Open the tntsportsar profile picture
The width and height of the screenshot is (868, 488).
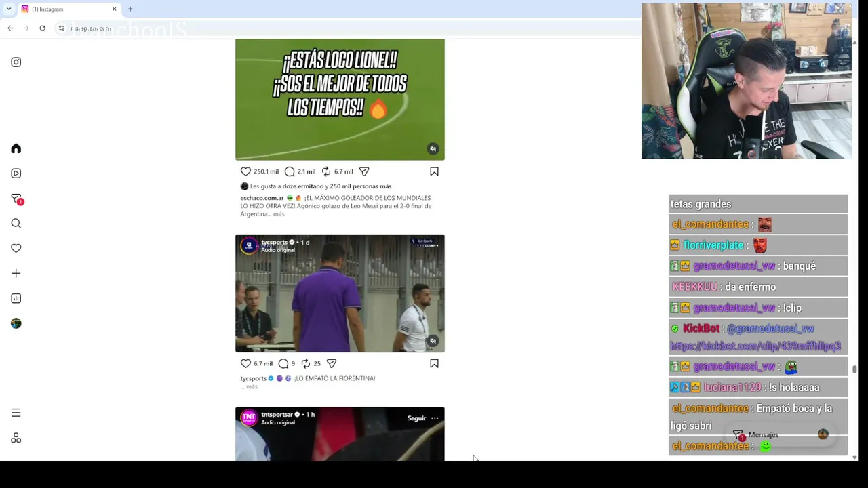coord(249,418)
